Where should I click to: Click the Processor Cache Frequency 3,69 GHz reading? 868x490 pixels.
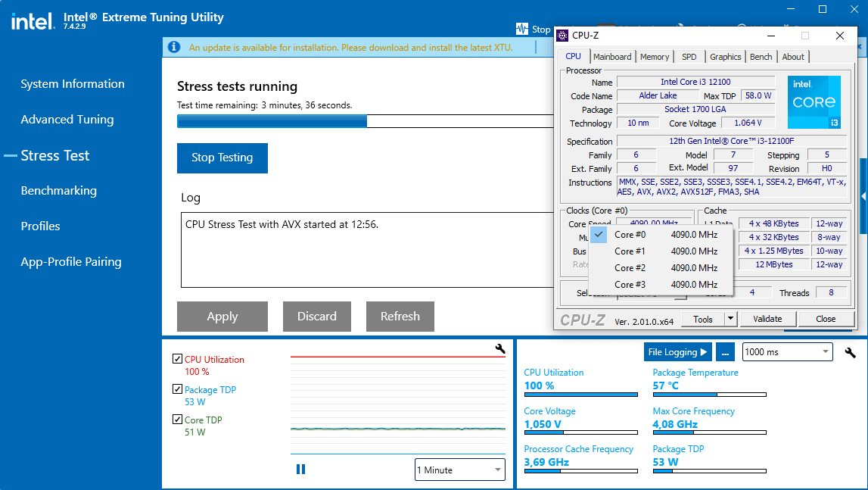(x=546, y=462)
